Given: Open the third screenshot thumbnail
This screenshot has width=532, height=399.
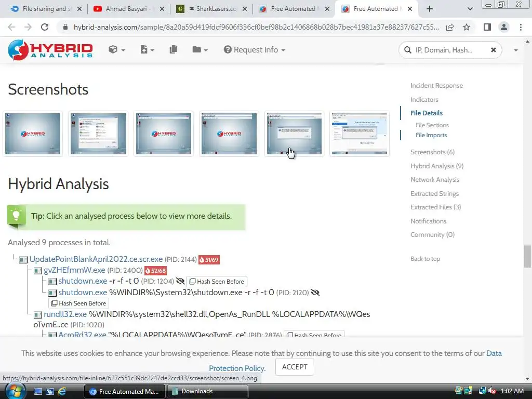Looking at the screenshot, I should click(164, 134).
